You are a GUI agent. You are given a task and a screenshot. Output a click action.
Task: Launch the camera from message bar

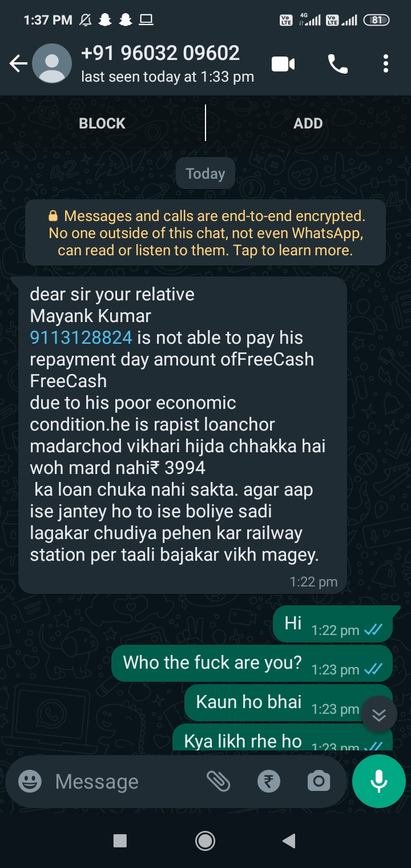pyautogui.click(x=319, y=781)
